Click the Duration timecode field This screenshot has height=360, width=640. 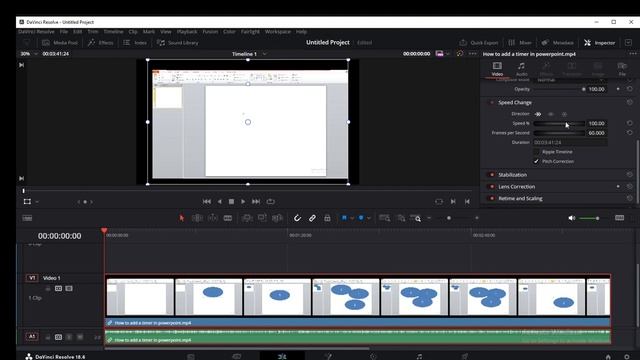click(x=570, y=142)
